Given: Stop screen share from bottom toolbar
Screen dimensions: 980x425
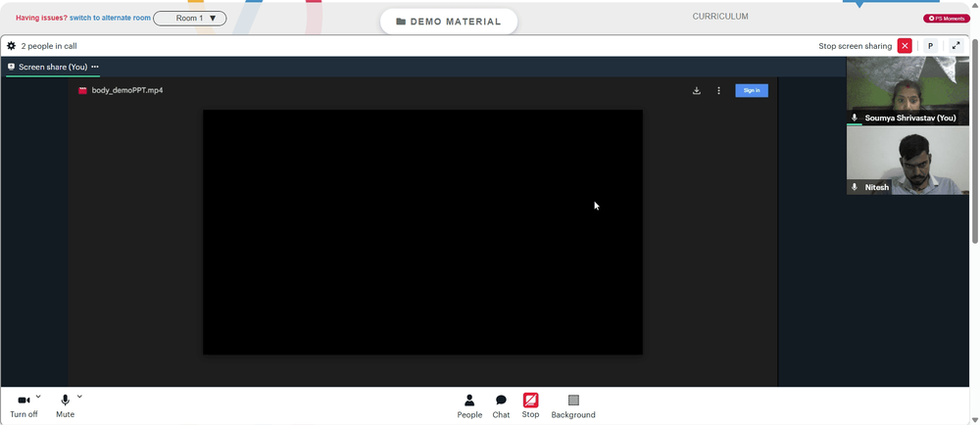Looking at the screenshot, I should click(530, 406).
